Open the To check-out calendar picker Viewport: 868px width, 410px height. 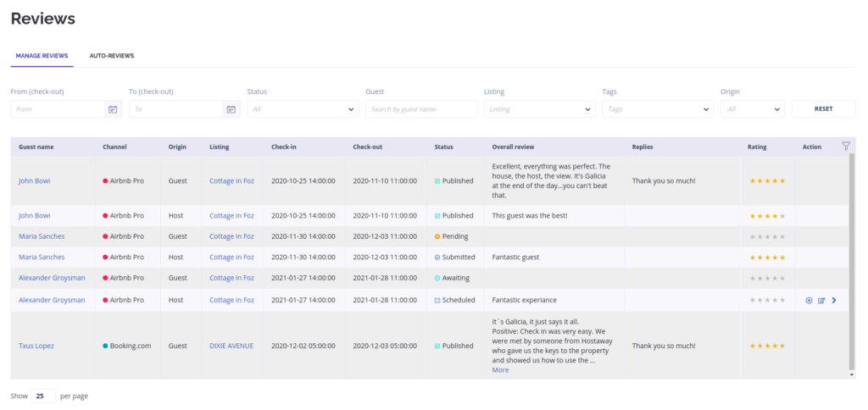(x=231, y=109)
